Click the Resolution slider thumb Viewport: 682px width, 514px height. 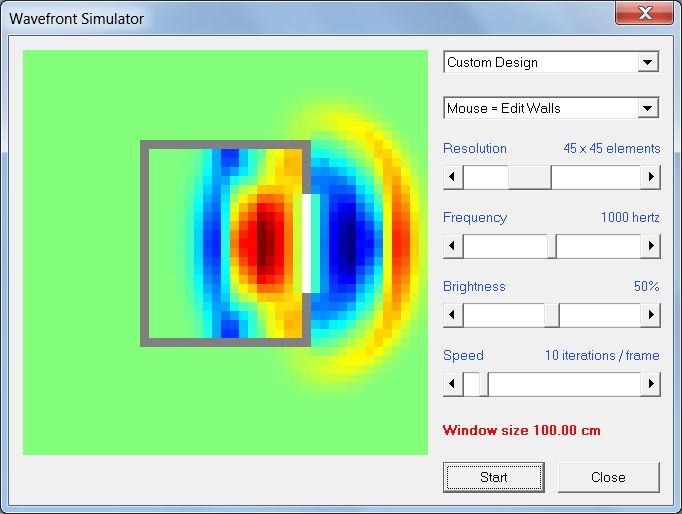[x=530, y=177]
